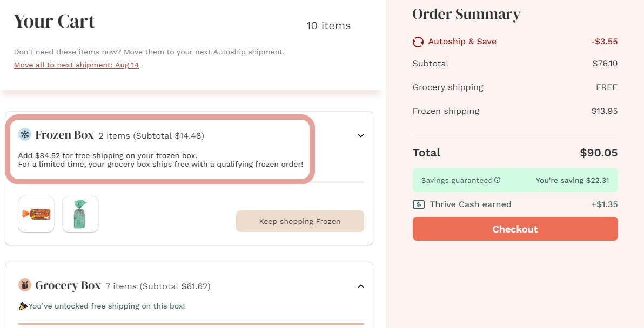This screenshot has height=328, width=644.
Task: Expand the Frozen Box section chevron
Action: [361, 136]
